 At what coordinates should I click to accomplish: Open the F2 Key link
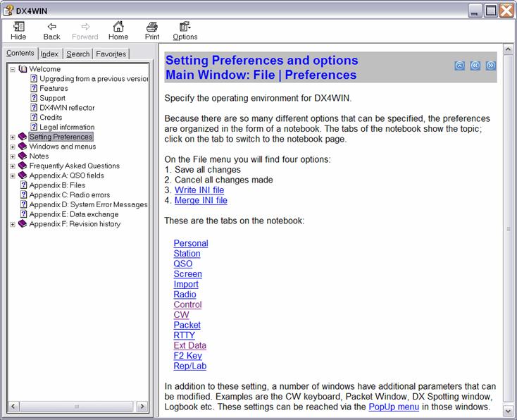pos(187,356)
